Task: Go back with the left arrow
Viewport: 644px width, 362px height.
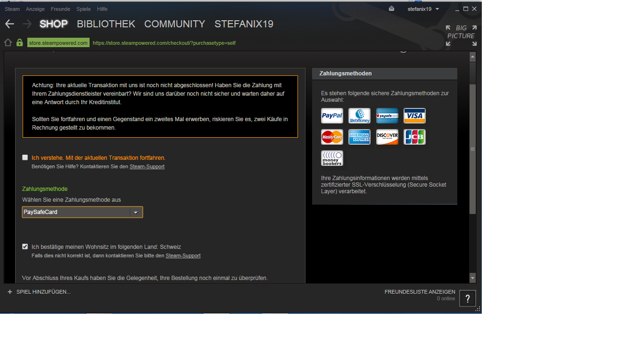Action: pos(9,24)
